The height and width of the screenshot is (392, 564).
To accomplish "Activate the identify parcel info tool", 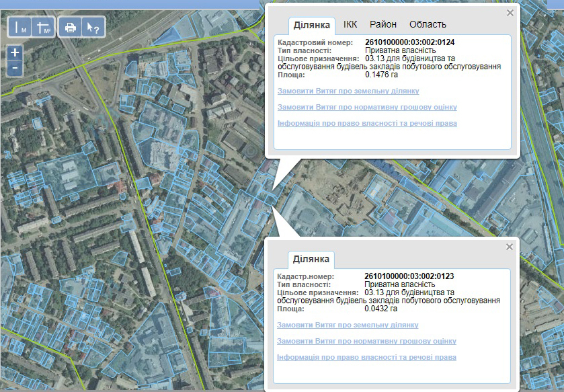I will pyautogui.click(x=92, y=28).
